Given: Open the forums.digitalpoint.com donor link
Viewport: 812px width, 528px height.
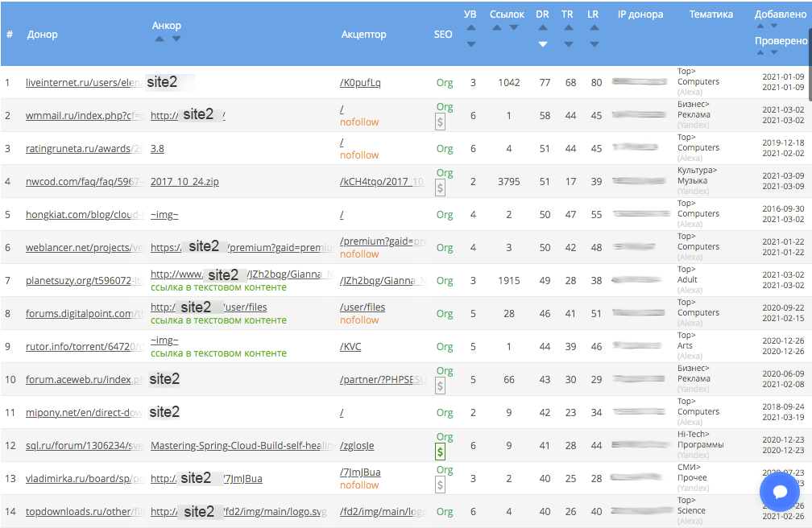Looking at the screenshot, I should click(85, 314).
